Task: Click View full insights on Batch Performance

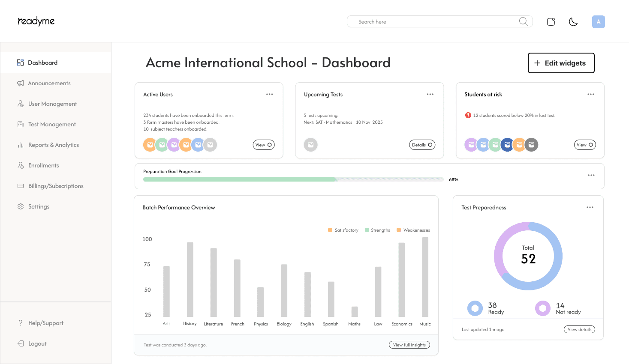Action: 409,345
